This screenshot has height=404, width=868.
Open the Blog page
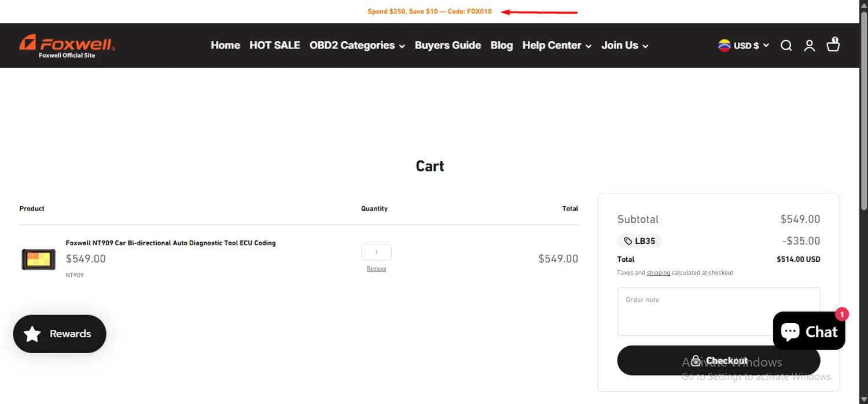502,45
